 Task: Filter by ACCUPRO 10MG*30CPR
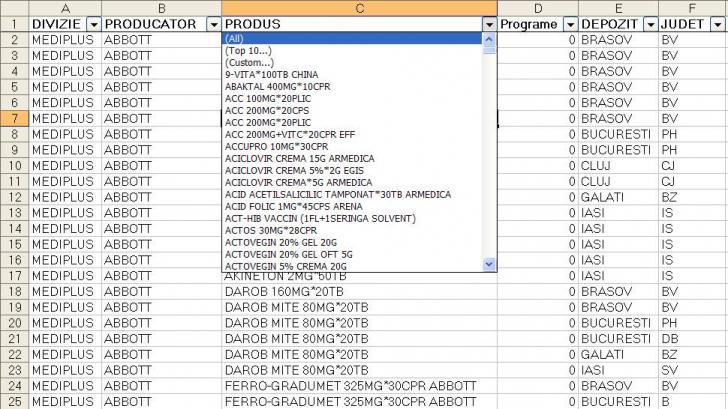(x=352, y=147)
